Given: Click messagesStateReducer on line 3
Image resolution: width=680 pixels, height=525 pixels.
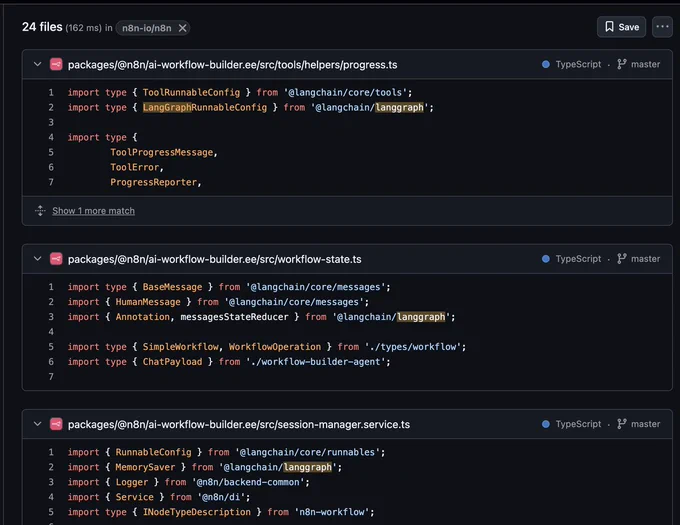Looking at the screenshot, I should click(234, 317).
